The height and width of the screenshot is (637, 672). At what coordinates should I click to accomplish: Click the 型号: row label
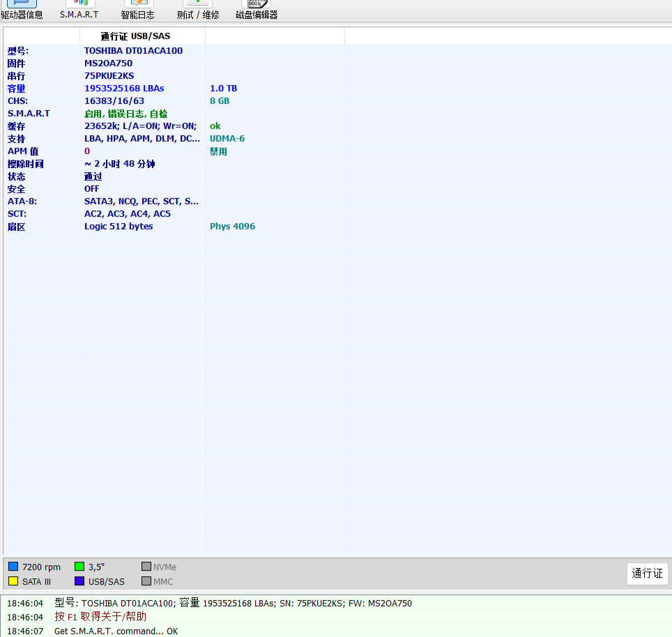18,51
